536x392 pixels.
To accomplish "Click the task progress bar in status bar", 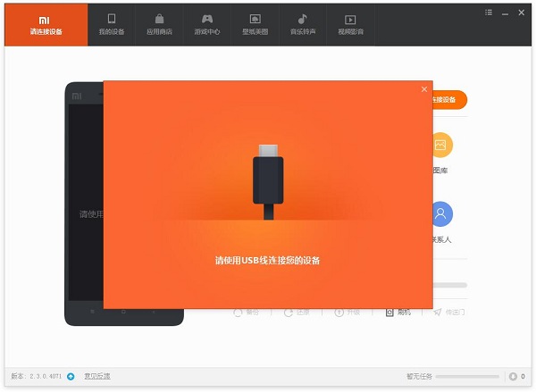I will [468, 376].
